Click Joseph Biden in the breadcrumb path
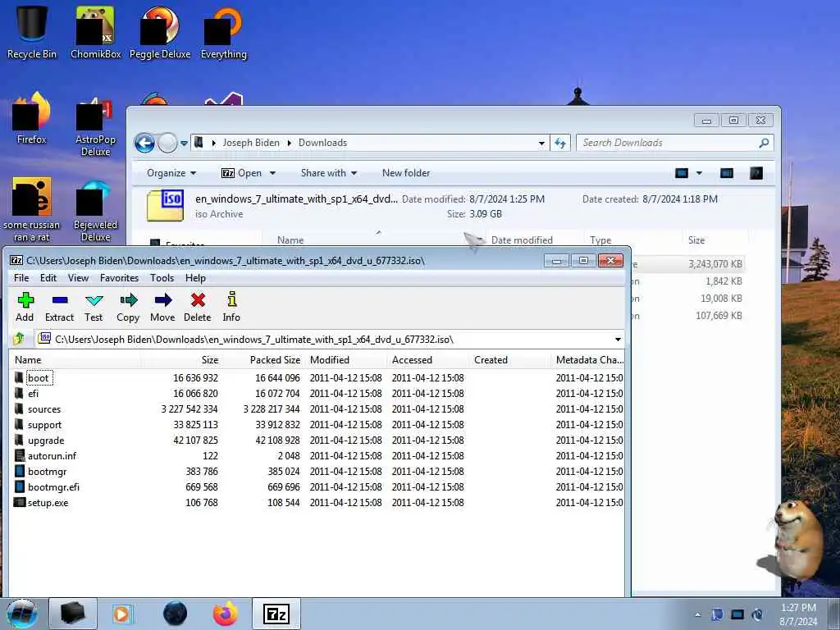Screen dimensions: 840x630 251,143
